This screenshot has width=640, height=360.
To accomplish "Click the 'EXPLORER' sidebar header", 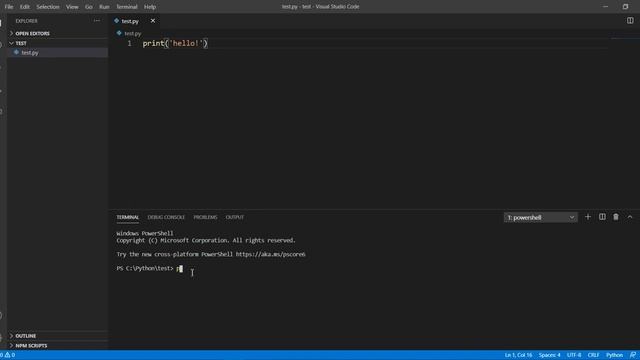I will pos(27,21).
